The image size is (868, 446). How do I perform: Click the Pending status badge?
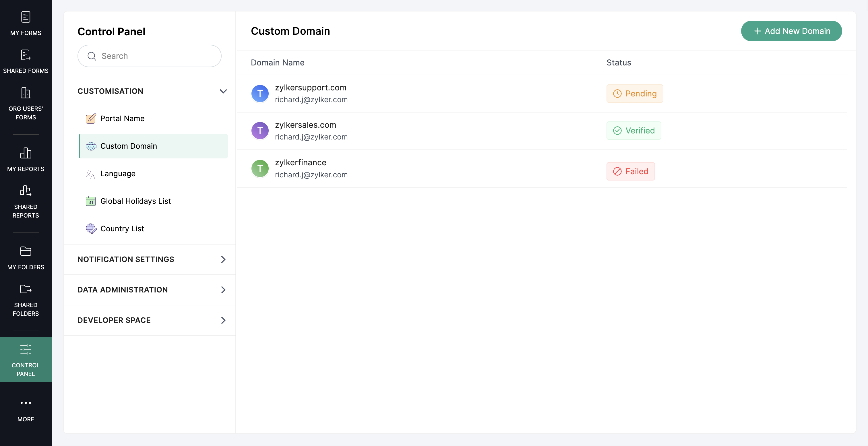(634, 94)
